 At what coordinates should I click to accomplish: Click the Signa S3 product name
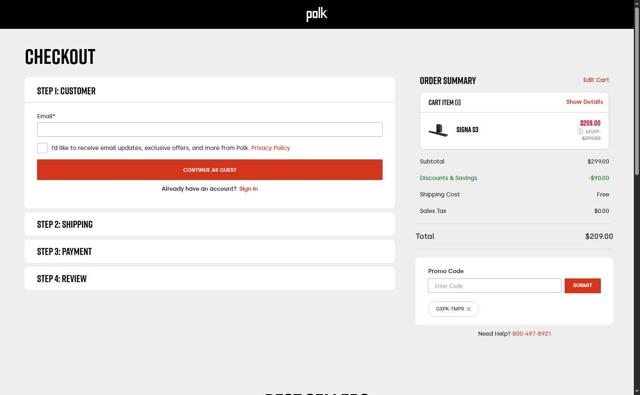(x=467, y=130)
